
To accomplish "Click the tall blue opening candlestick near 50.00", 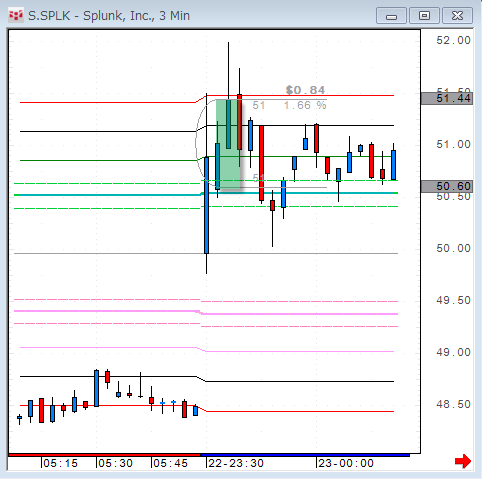I will (207, 205).
